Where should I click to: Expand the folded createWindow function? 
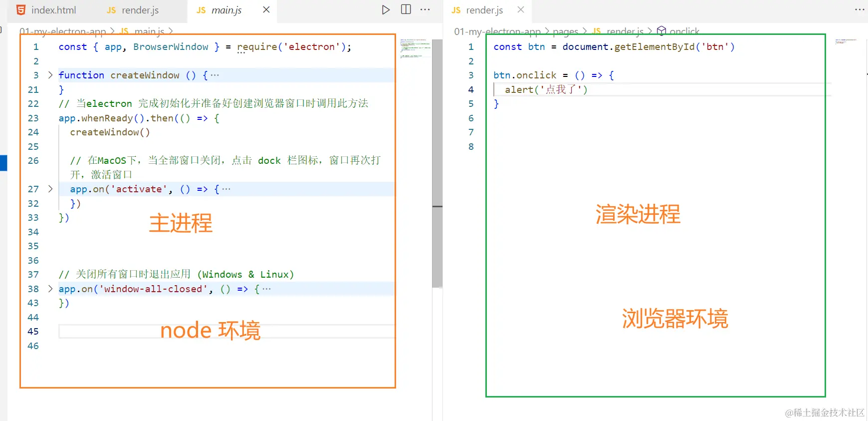click(x=50, y=75)
